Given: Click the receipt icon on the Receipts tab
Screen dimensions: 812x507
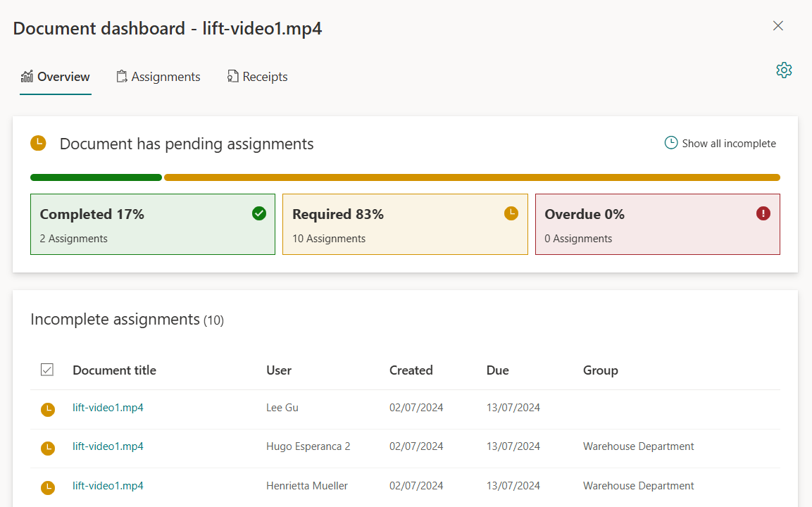Looking at the screenshot, I should 232,75.
